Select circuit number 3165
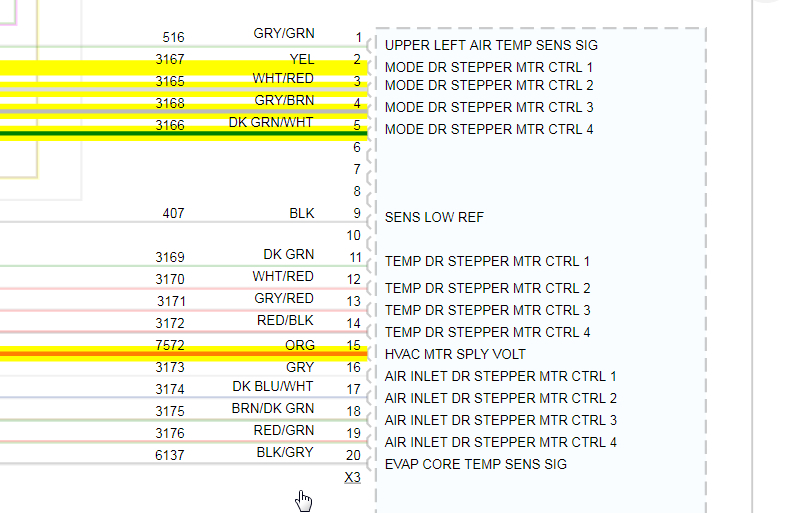 pyautogui.click(x=170, y=81)
